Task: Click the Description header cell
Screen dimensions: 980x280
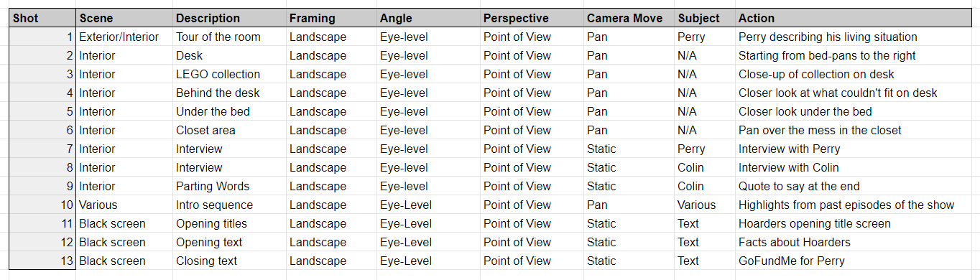Action: [x=229, y=18]
